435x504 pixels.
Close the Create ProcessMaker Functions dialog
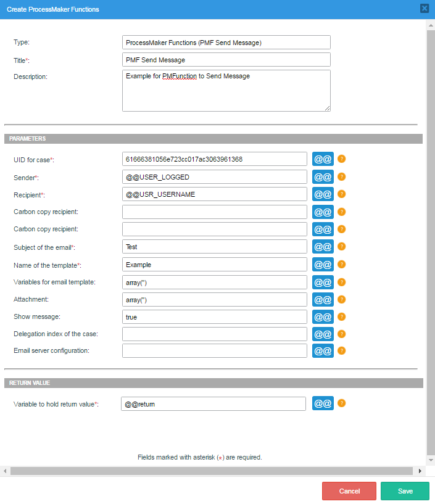(x=425, y=9)
